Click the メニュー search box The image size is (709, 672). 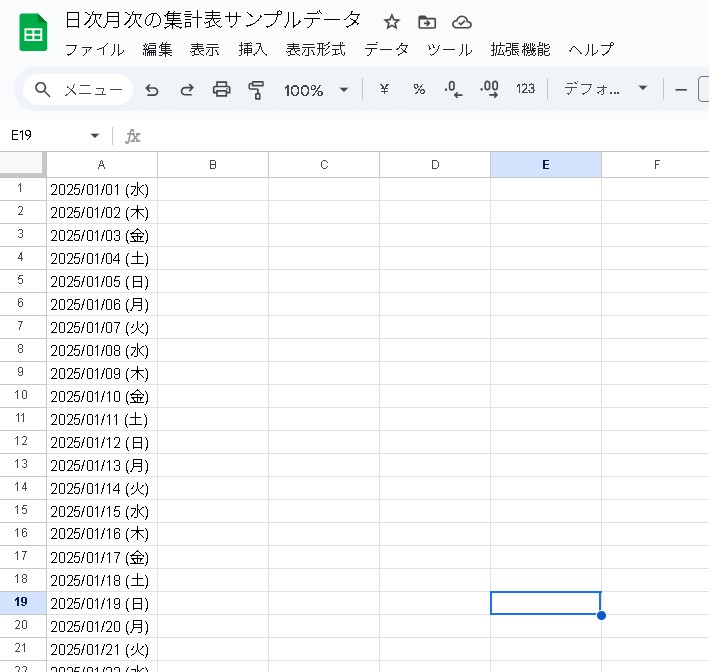pos(78,90)
